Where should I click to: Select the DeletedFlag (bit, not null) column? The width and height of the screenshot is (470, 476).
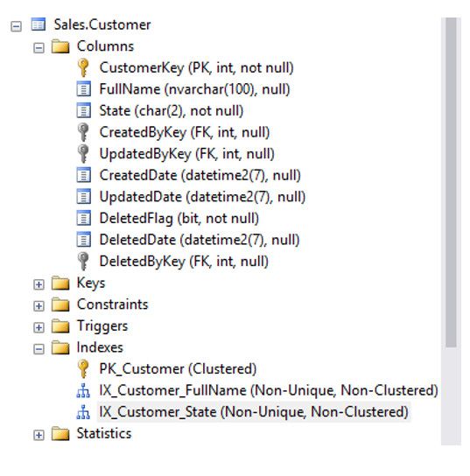179,219
